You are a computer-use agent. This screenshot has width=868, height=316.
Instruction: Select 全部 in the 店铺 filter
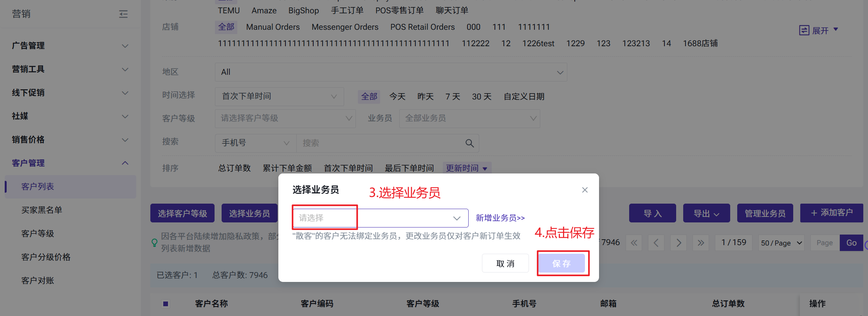[226, 27]
